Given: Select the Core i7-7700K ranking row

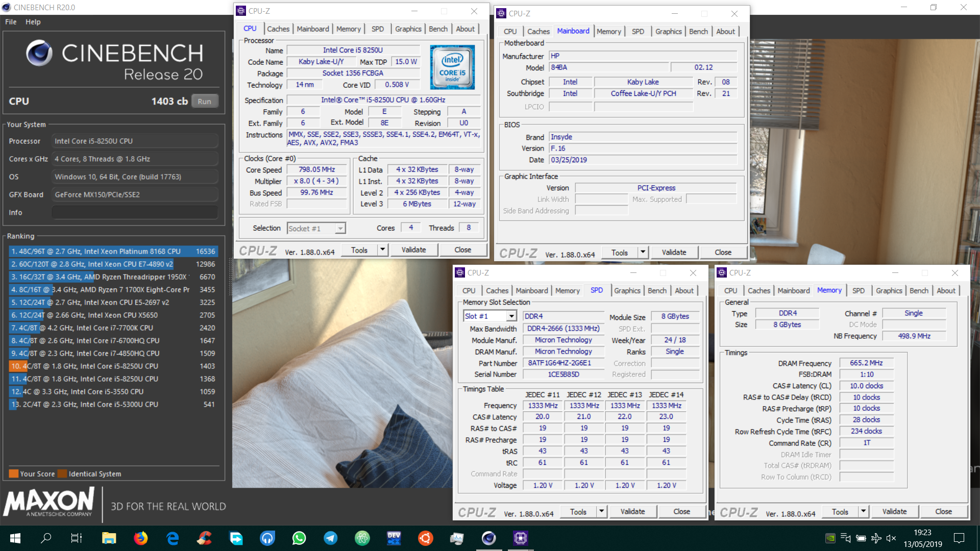Looking at the screenshot, I should click(x=113, y=328).
